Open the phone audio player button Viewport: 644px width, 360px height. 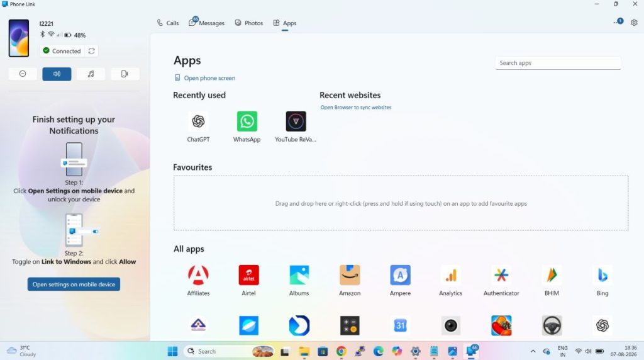tap(91, 74)
